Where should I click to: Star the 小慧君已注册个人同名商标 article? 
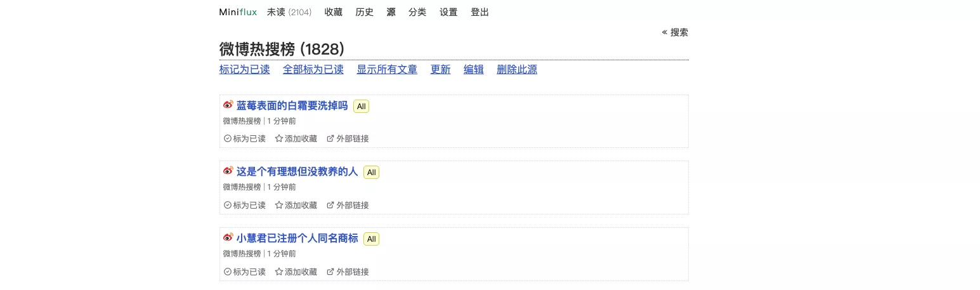coord(296,272)
